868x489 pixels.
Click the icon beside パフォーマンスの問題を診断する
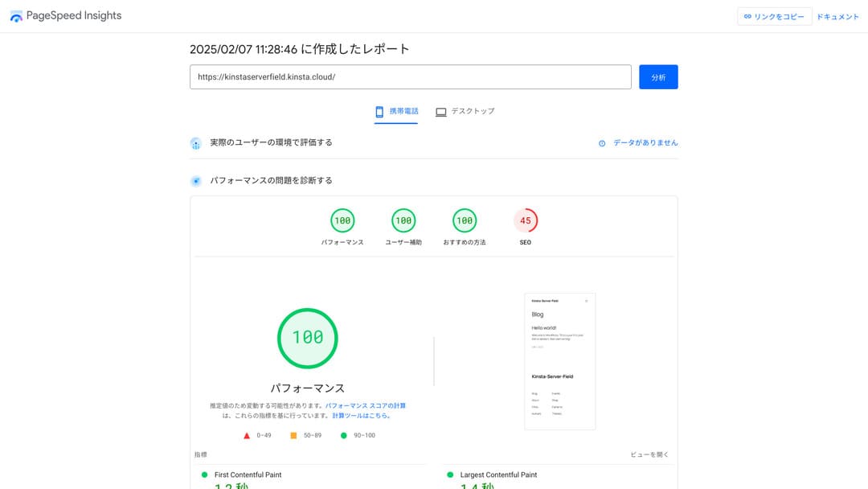pyautogui.click(x=195, y=181)
